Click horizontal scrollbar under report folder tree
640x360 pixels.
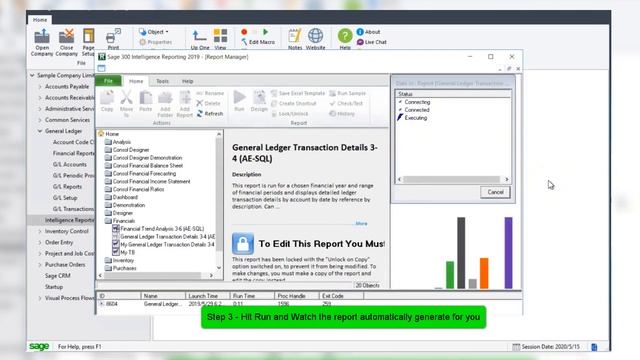point(155,276)
